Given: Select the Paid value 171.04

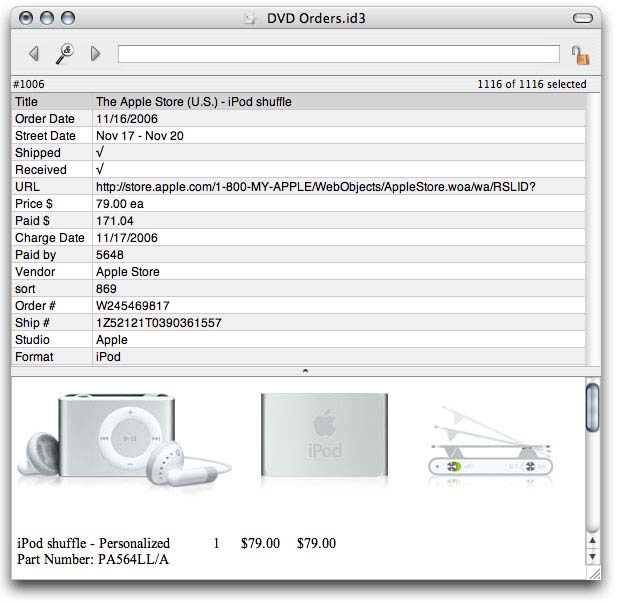Looking at the screenshot, I should [x=114, y=221].
